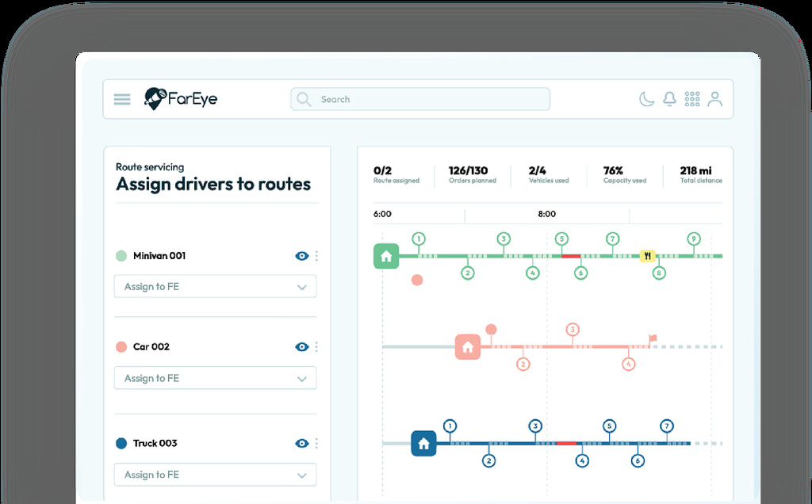Viewport: 812px width, 504px height.
Task: Open the Assign to FE dropdown for Minivan 001
Action: tap(215, 286)
